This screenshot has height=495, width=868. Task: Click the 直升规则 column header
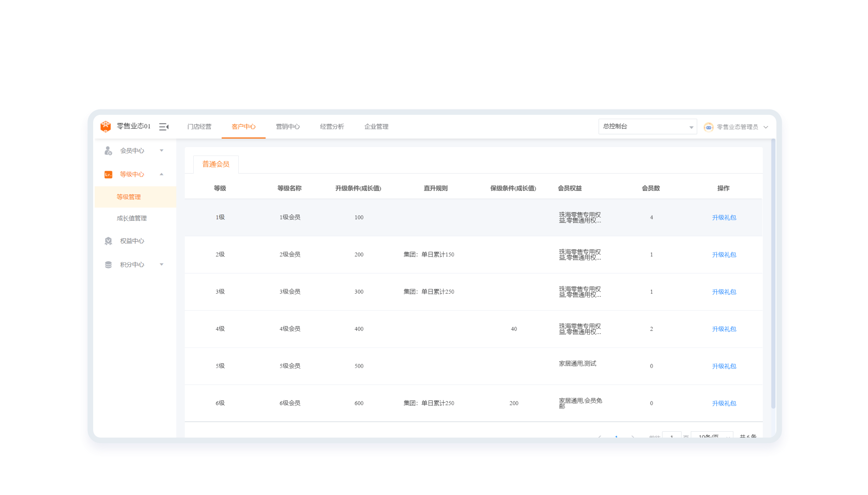click(x=436, y=188)
